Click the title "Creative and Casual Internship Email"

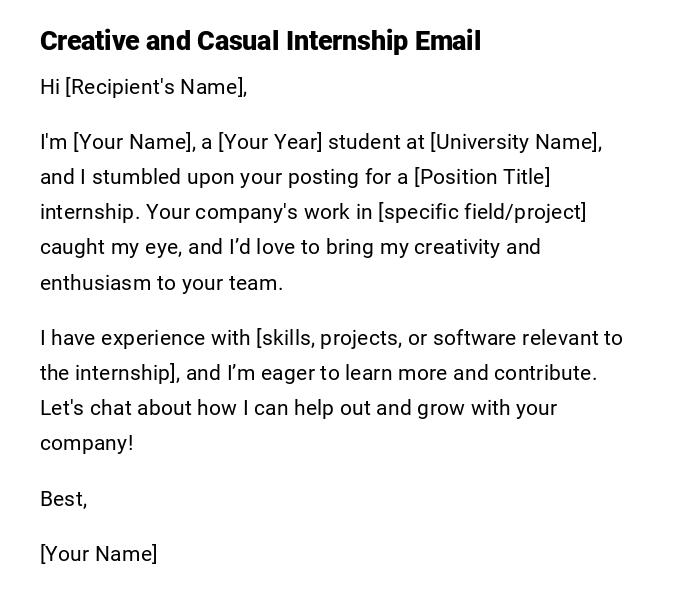tap(260, 41)
